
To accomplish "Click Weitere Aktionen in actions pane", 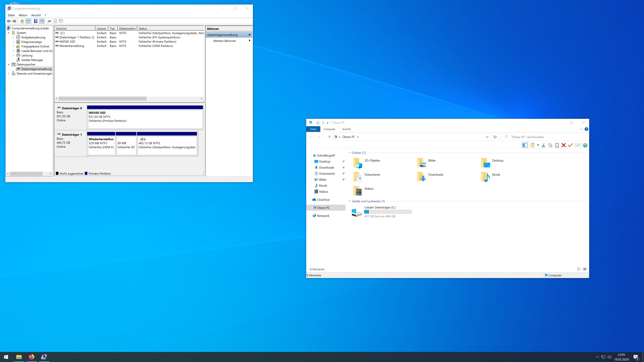I will (x=225, y=41).
